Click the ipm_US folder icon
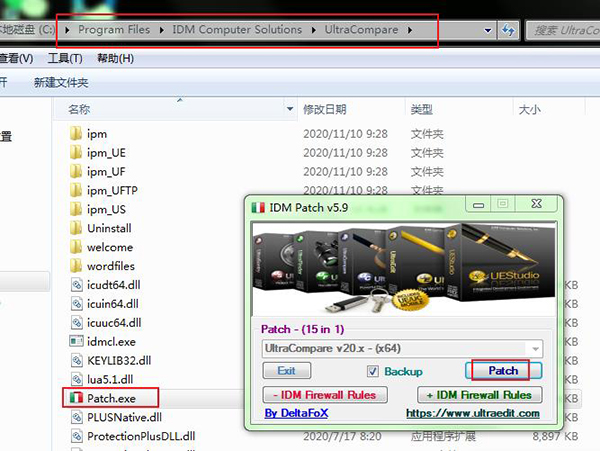This screenshot has width=600, height=451. point(76,209)
